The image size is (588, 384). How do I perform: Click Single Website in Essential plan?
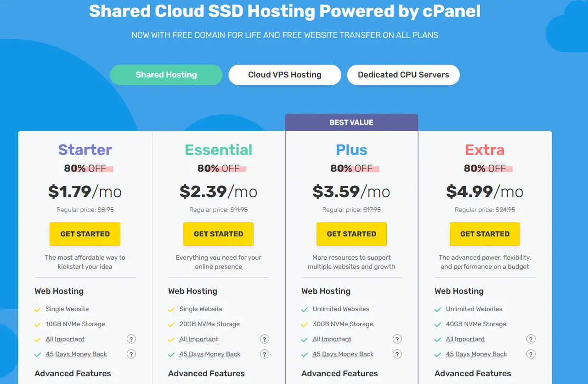[x=201, y=309]
